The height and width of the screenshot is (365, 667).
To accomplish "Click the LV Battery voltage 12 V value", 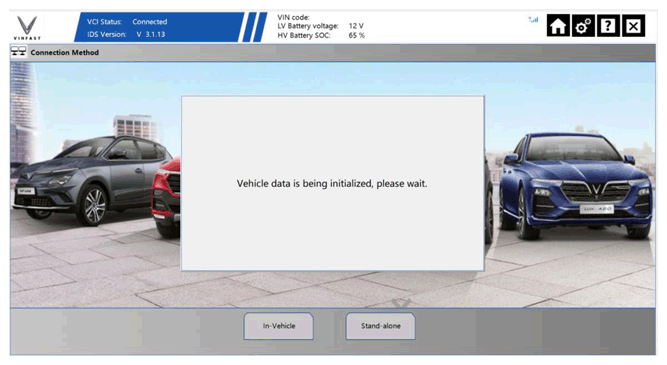I will click(x=356, y=26).
